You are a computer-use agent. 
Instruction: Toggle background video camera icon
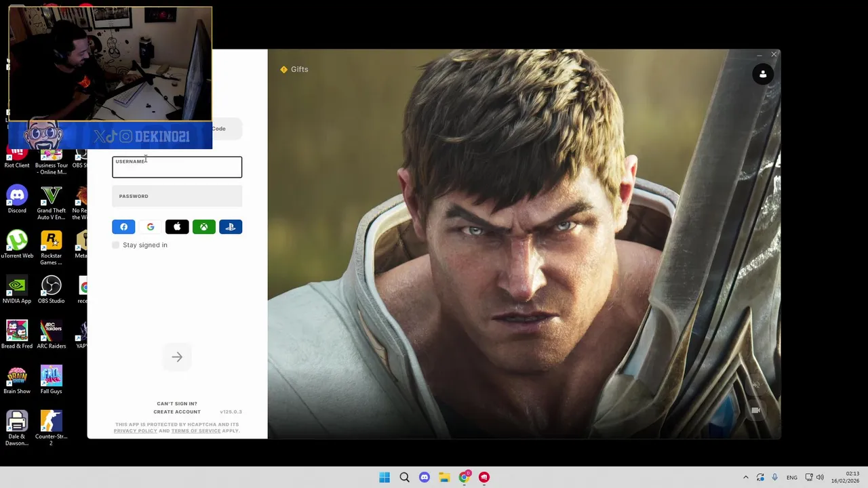click(x=755, y=410)
